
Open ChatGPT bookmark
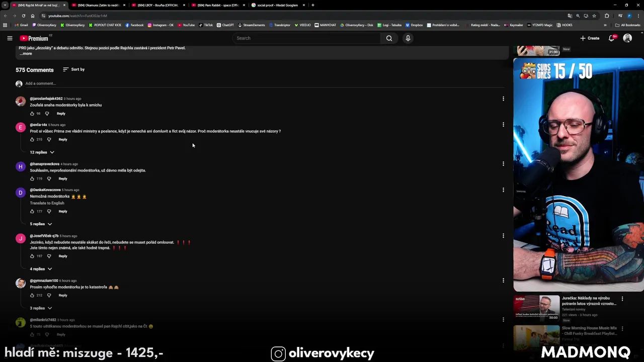225,25
